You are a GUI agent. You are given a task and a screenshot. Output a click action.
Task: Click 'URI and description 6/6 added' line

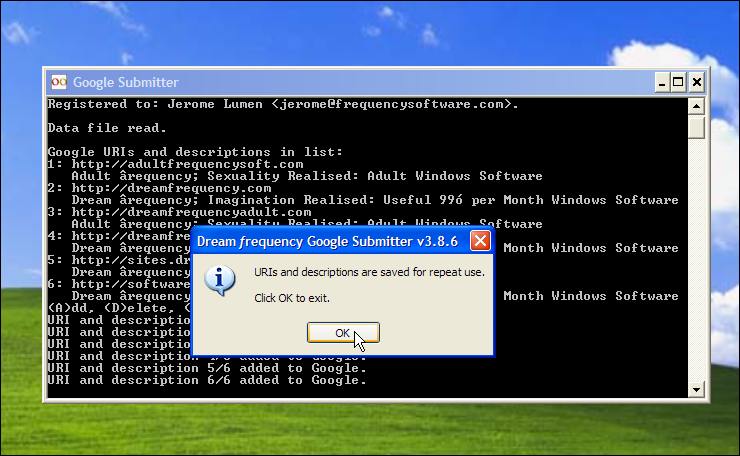coord(207,380)
